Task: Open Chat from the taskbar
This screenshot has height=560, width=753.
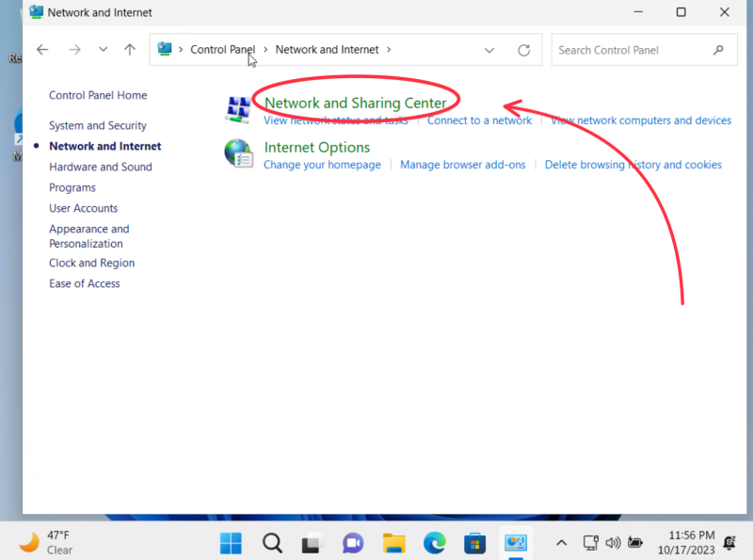Action: [352, 543]
